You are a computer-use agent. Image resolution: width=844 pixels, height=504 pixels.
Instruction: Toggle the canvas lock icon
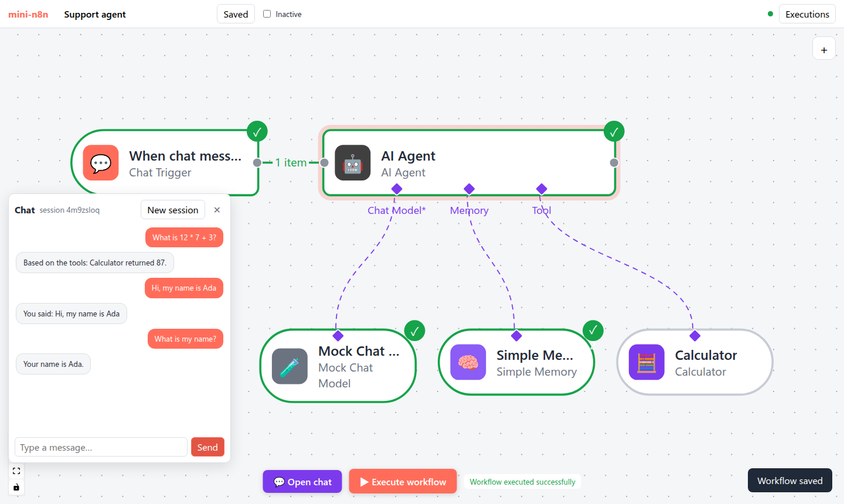(x=16, y=487)
